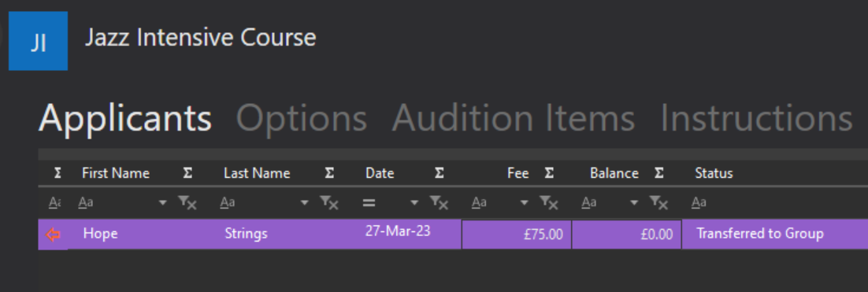Click the sigma icon beside Status header
868x292 pixels.
[x=658, y=173]
